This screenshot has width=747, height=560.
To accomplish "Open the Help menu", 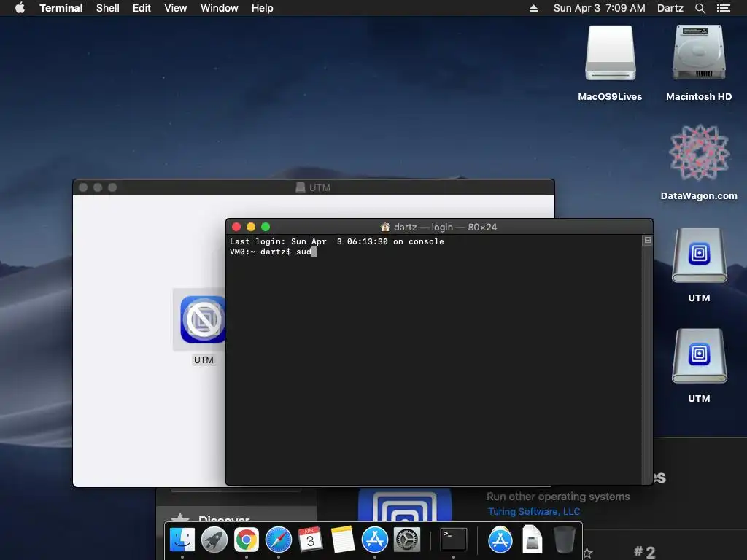I will [263, 8].
